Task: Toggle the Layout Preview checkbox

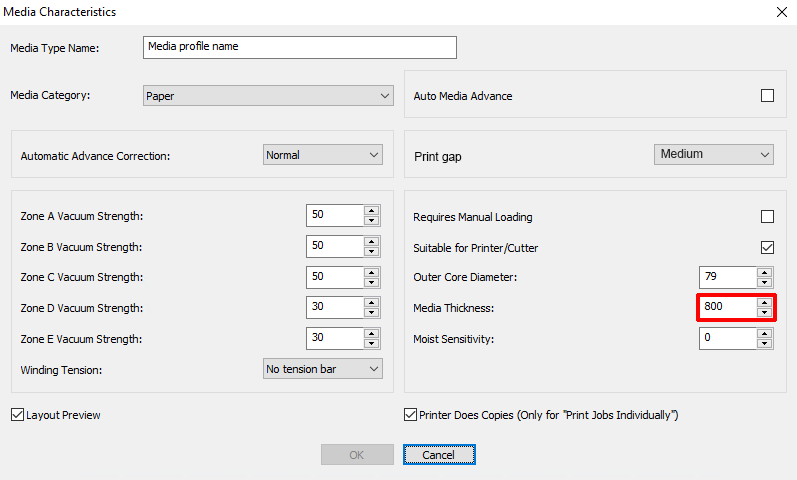Action: pyautogui.click(x=17, y=415)
